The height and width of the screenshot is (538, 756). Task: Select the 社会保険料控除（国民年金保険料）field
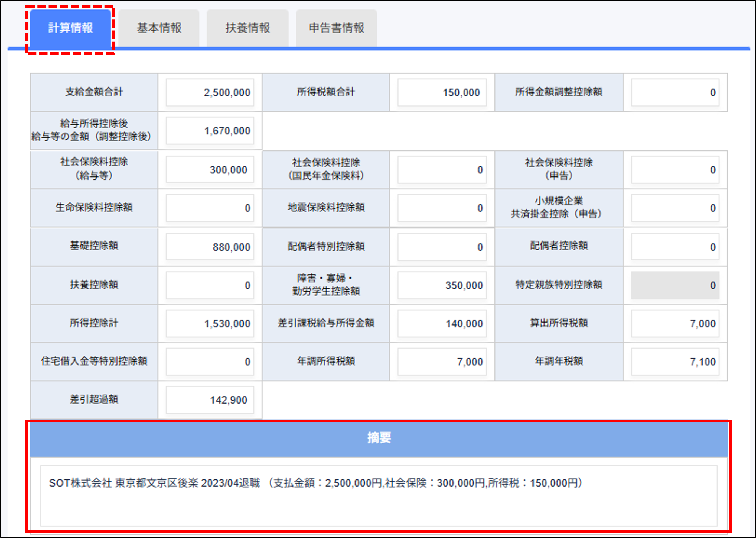point(442,170)
